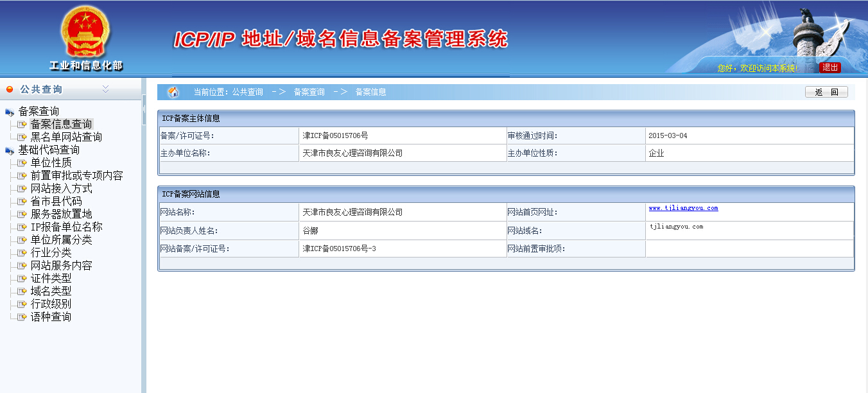Select 域名类型 tree item
Image resolution: width=868 pixels, height=393 pixels.
coord(51,291)
